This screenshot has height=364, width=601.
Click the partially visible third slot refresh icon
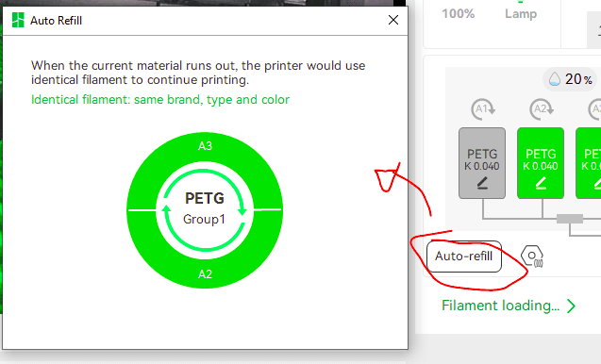[594, 109]
